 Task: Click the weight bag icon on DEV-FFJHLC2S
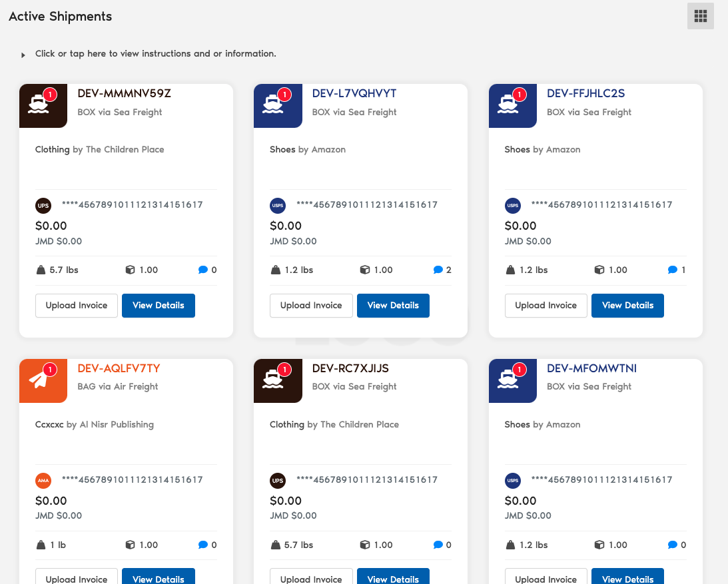pos(510,270)
